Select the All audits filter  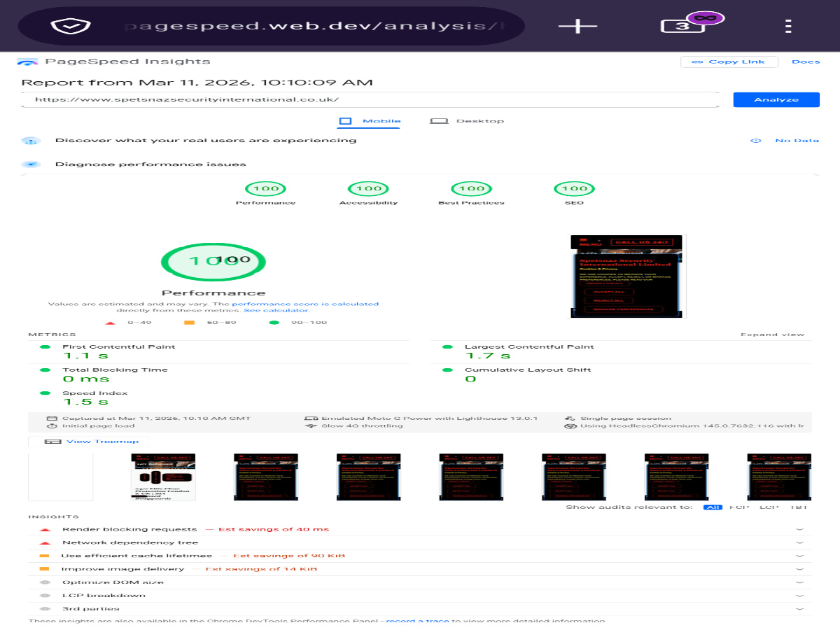(x=713, y=507)
